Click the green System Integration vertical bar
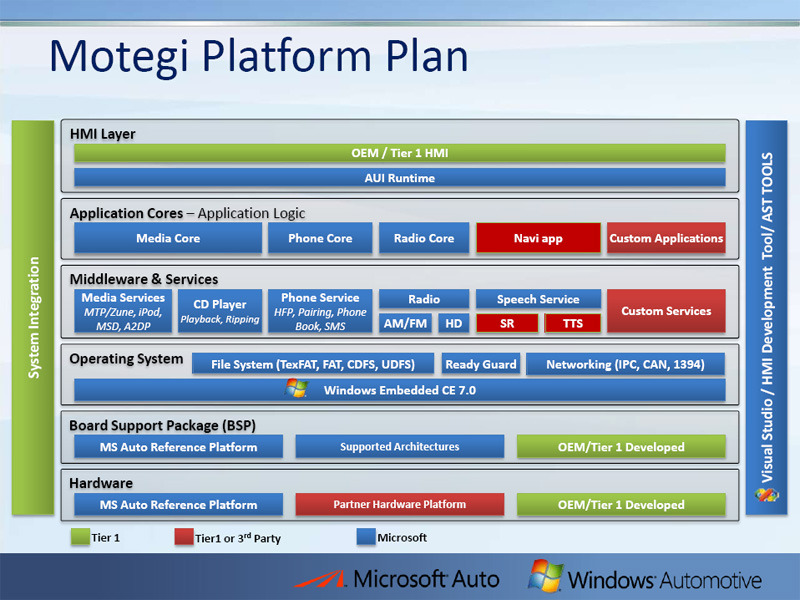 (x=33, y=317)
